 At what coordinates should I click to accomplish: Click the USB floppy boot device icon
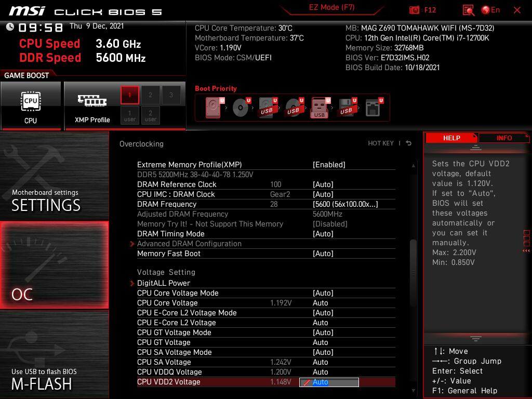pyautogui.click(x=347, y=108)
